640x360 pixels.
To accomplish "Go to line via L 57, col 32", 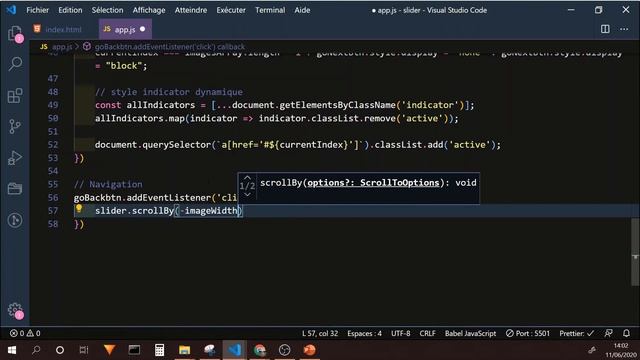I will (320, 333).
